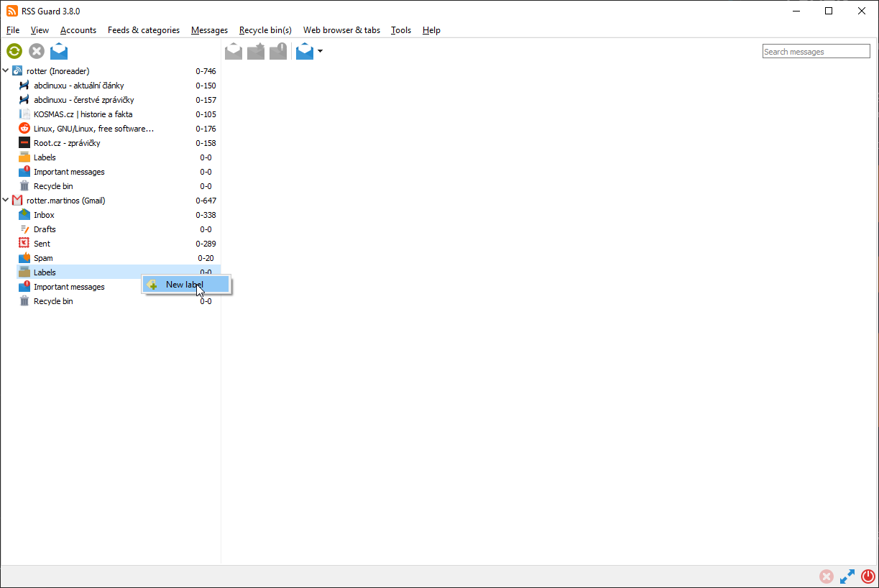Click mark all as read envelope in feed toolbar
Viewport: 879px width, 588px height.
[x=59, y=51]
